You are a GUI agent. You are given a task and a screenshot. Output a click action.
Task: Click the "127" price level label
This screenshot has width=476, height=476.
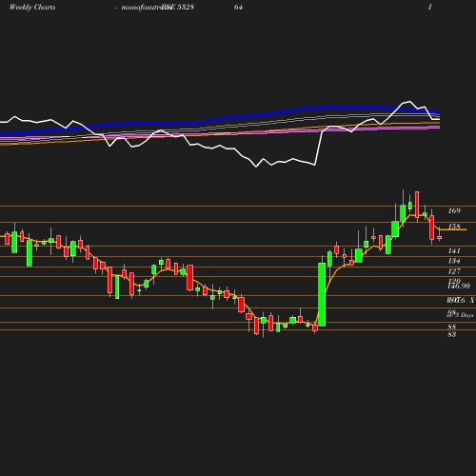click(454, 271)
